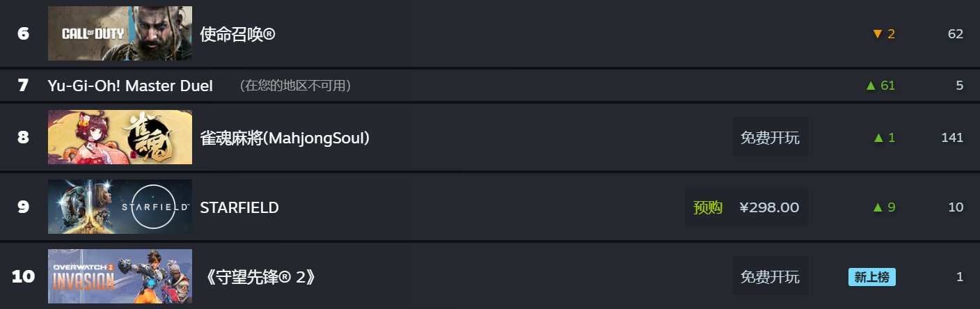The width and height of the screenshot is (980, 309).
Task: Click the ¥298.00 Starfield price
Action: pyautogui.click(x=768, y=207)
